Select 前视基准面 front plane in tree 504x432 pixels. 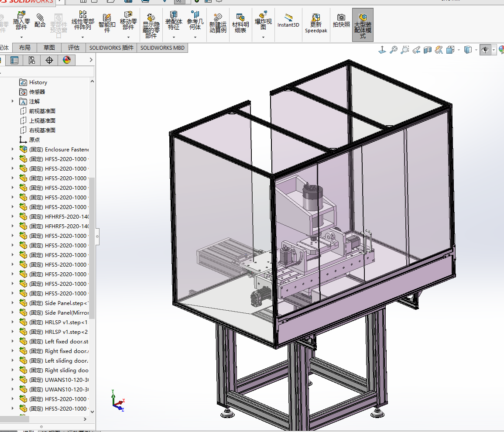point(42,111)
